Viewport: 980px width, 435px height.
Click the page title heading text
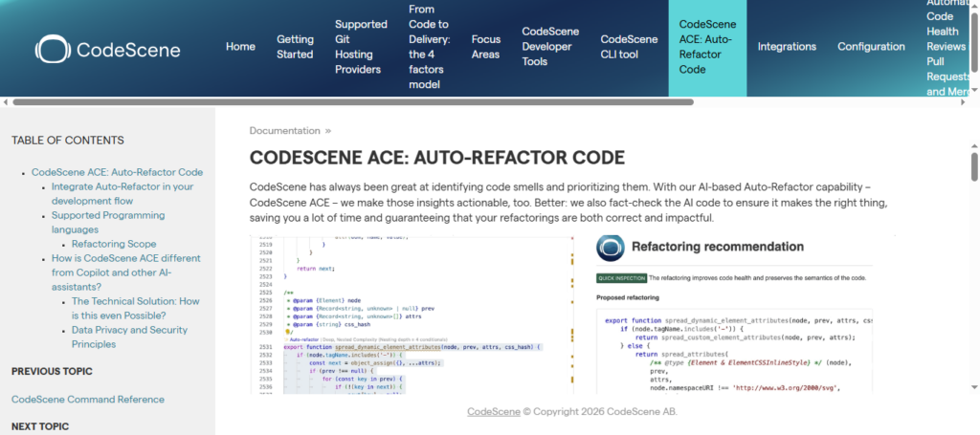pyautogui.click(x=436, y=158)
